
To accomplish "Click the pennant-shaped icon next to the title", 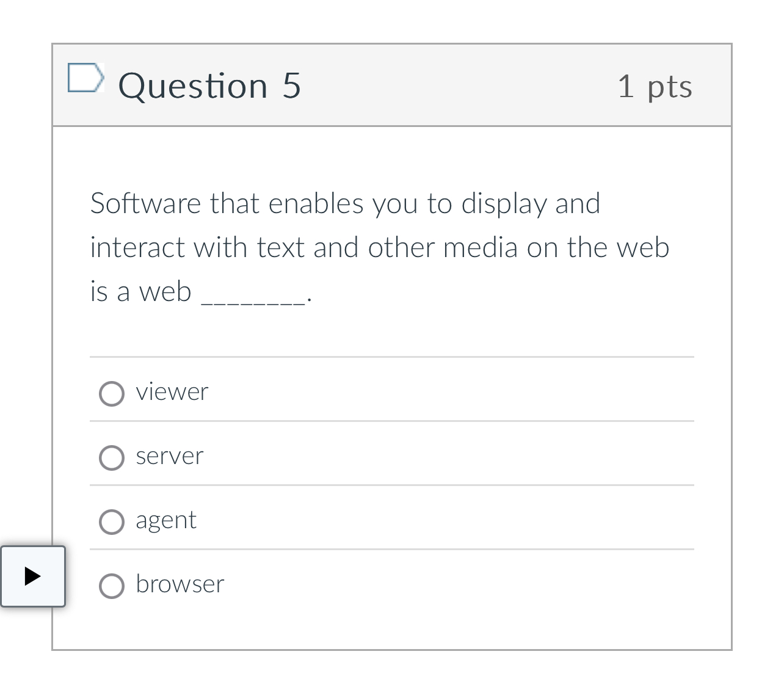I will (x=86, y=78).
